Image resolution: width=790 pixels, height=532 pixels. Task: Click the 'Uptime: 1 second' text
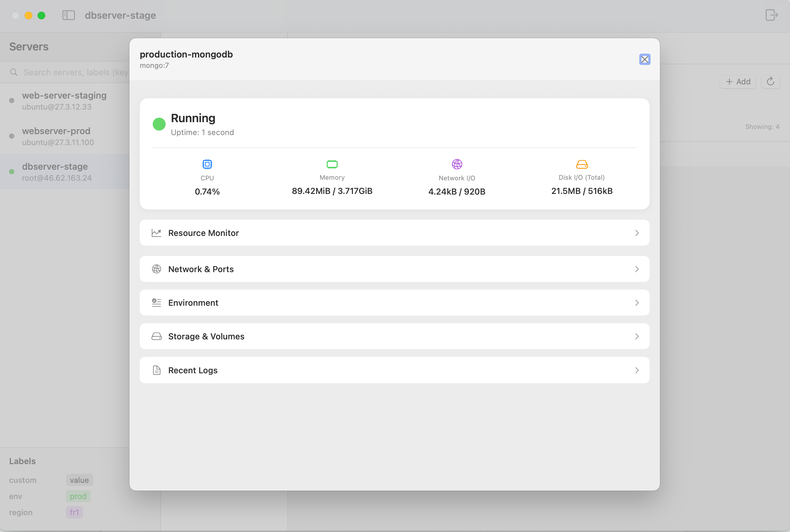(202, 132)
